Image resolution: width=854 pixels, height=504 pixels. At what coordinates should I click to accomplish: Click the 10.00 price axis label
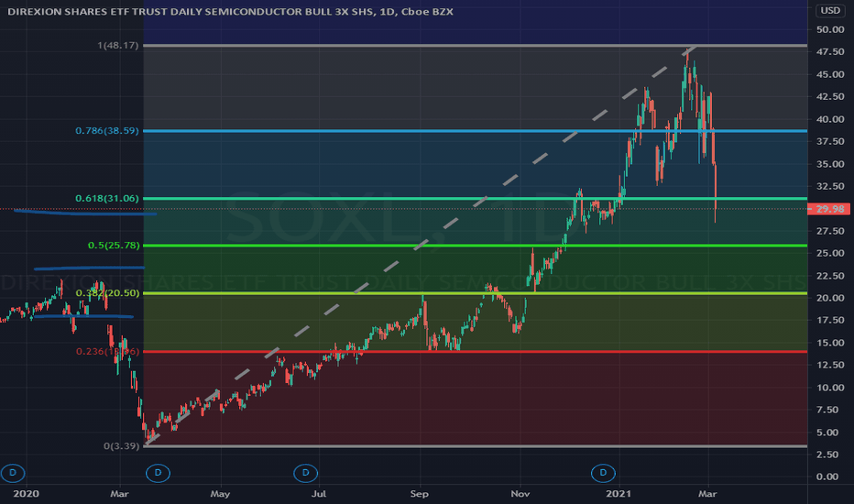(830, 388)
